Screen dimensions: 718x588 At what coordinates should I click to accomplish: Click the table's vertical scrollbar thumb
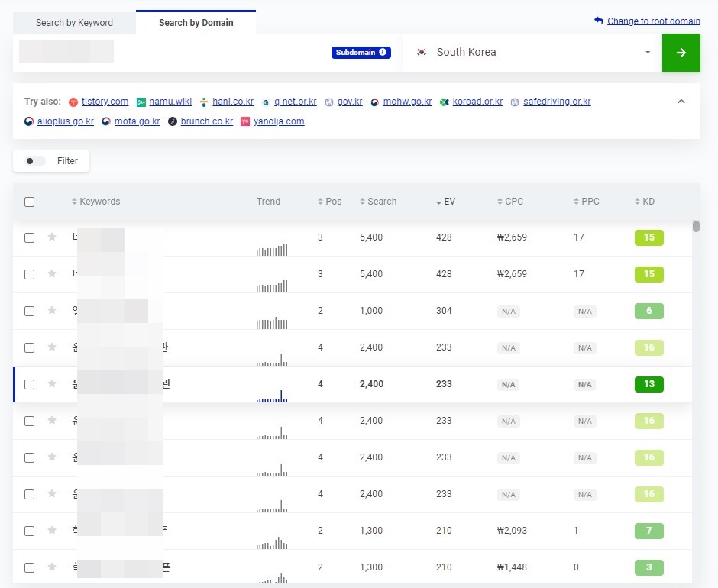coord(696,226)
